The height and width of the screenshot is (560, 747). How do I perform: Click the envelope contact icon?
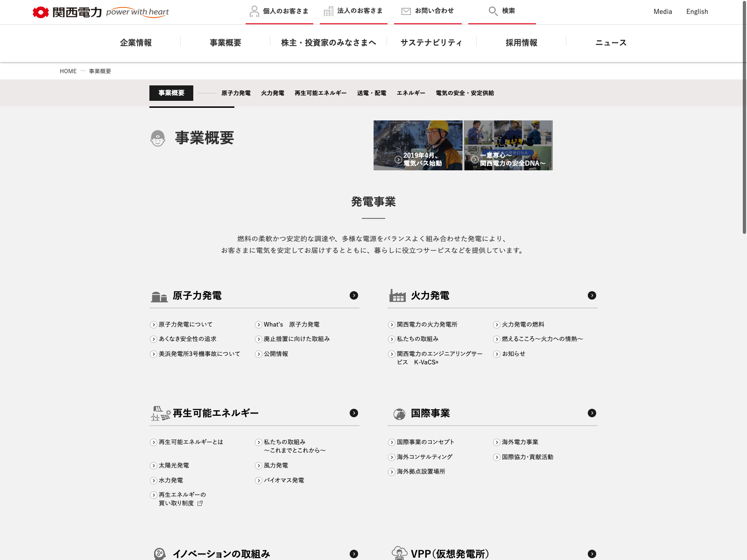pos(406,11)
